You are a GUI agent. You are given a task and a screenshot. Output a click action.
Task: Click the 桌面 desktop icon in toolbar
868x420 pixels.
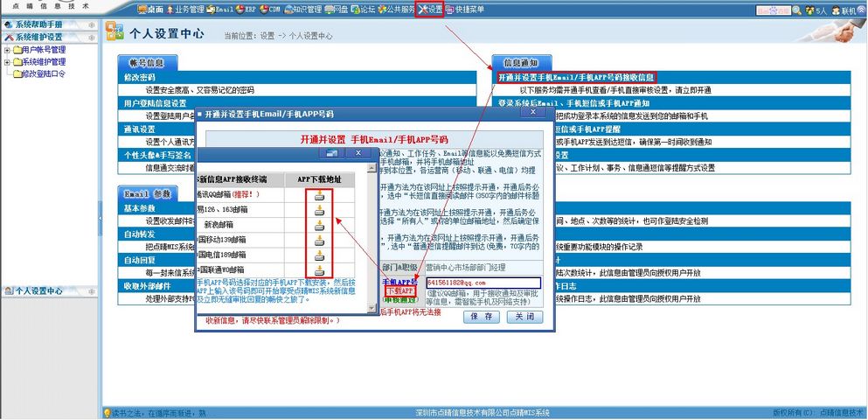click(150, 10)
